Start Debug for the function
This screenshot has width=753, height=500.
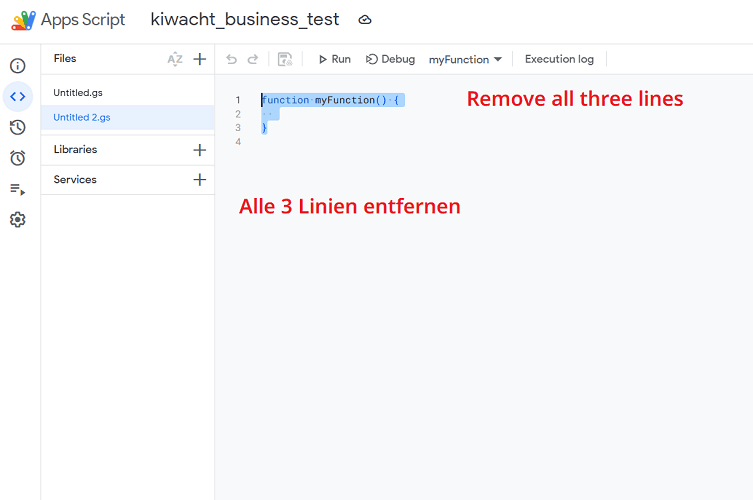[390, 59]
